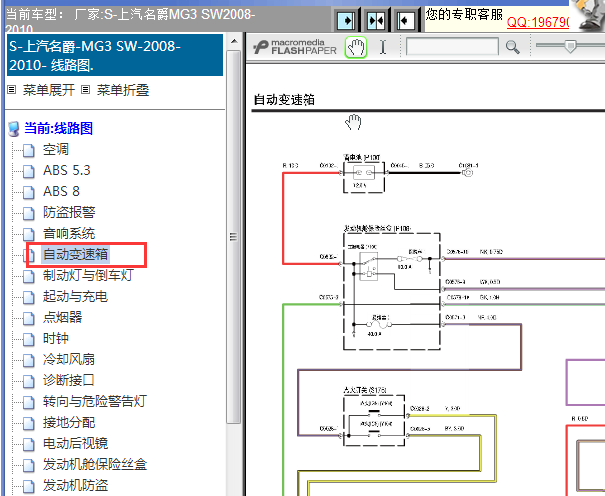Click the sidebar vertical scrollbar thumb
The height and width of the screenshot is (496, 605).
233,236
